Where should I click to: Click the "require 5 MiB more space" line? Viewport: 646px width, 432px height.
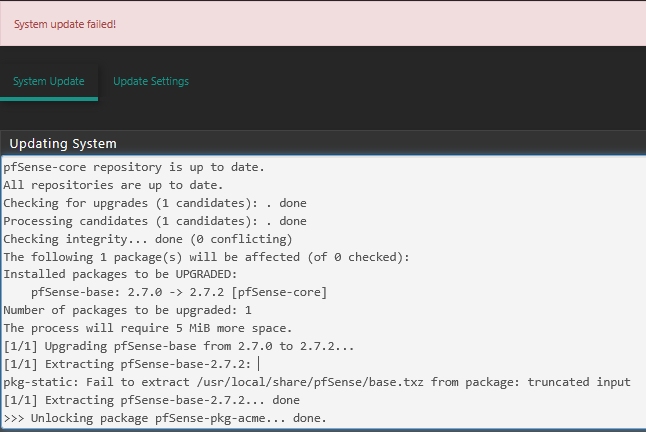coord(148,328)
